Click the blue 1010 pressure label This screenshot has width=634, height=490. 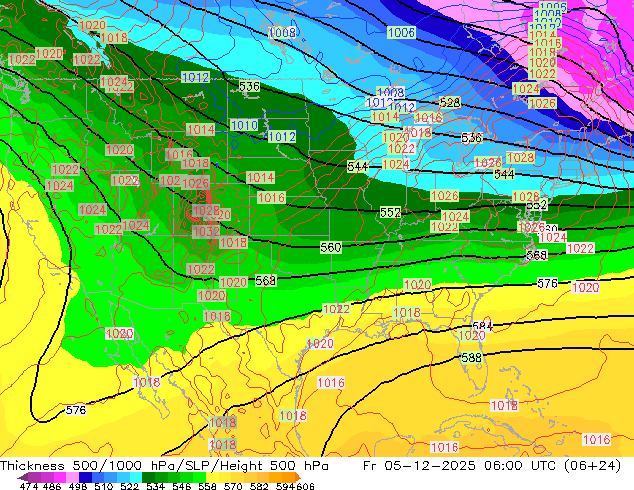click(x=244, y=125)
